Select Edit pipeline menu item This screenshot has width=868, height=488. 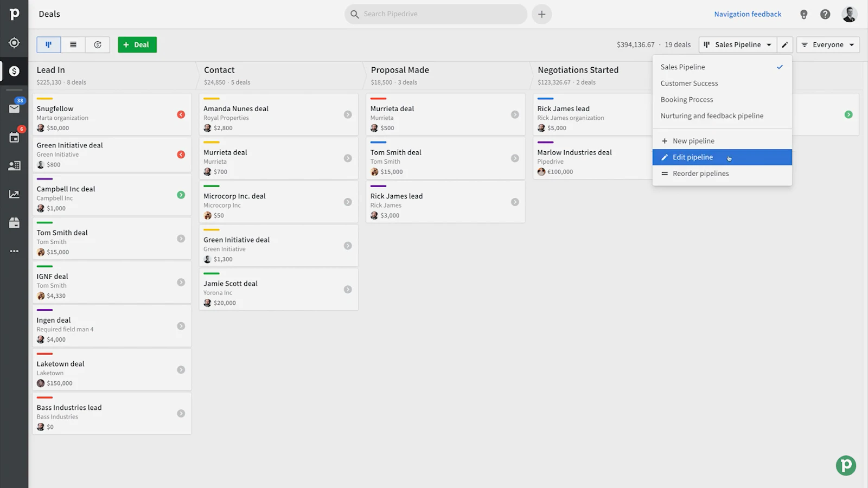[x=722, y=157]
